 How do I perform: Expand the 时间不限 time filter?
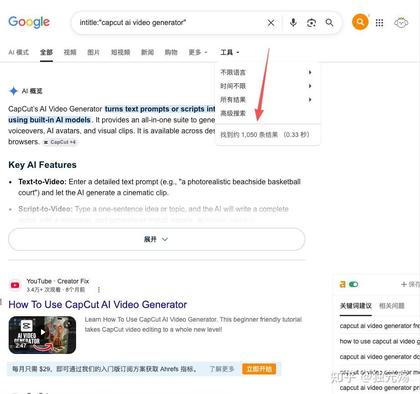pyautogui.click(x=266, y=86)
